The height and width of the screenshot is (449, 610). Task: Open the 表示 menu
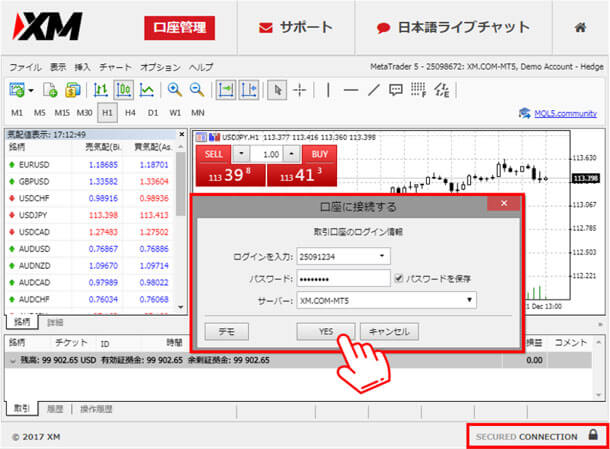58,67
